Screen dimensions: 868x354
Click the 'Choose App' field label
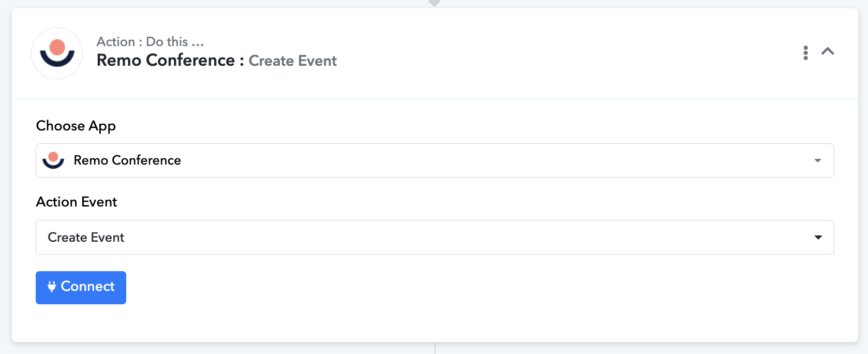[76, 126]
